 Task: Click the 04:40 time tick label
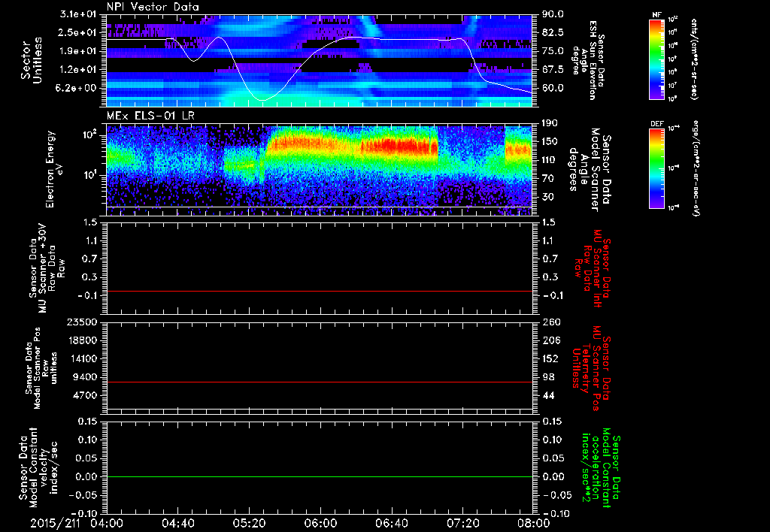pos(177,521)
